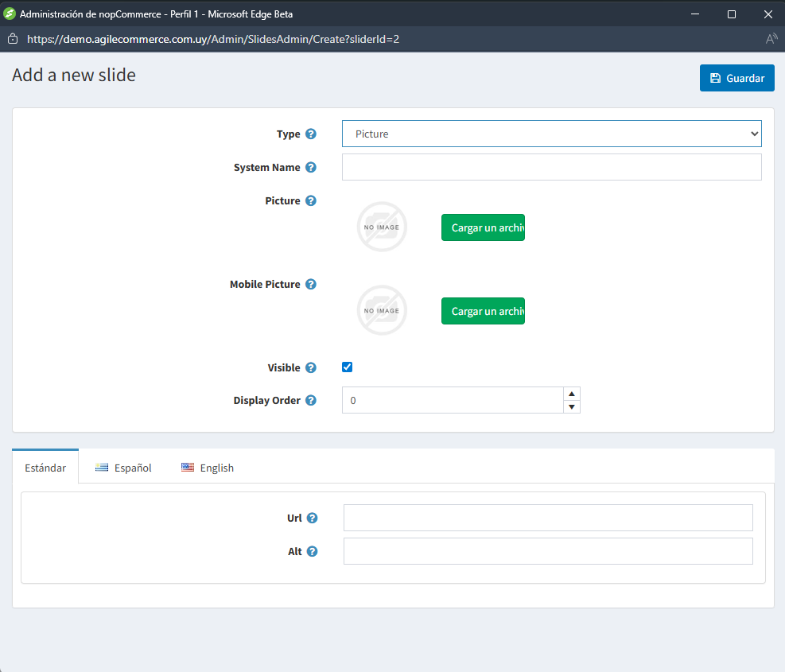Click the Mobile Picture help icon
Viewport: 785px width, 672px height.
[311, 285]
